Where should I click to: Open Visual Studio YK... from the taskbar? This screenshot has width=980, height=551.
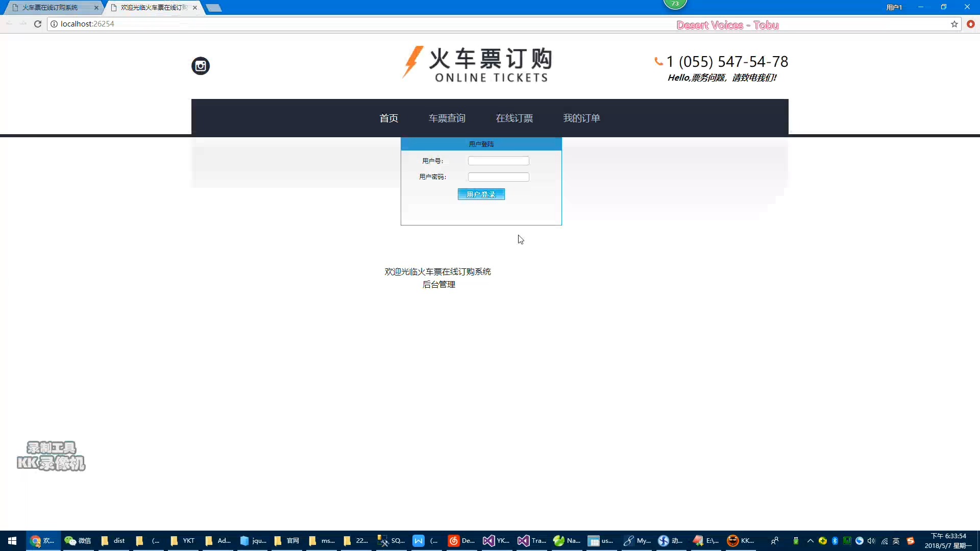[496, 541]
